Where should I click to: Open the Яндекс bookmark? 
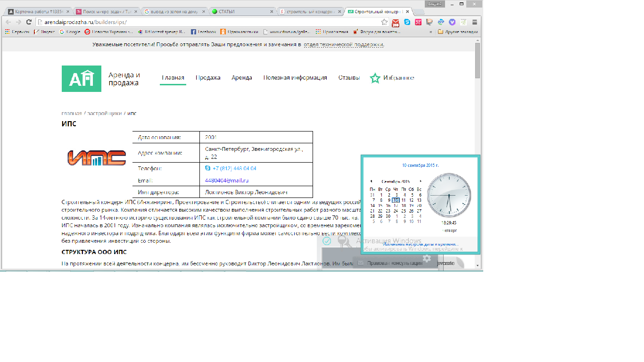44,32
